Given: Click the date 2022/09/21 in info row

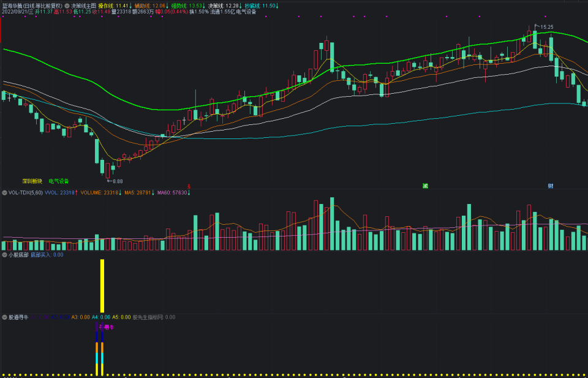Looking at the screenshot, I should (x=17, y=12).
